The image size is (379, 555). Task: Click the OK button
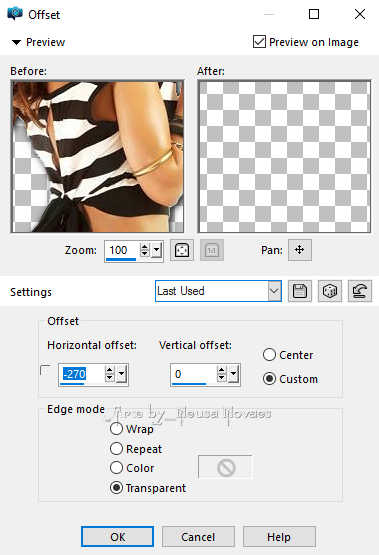117,537
